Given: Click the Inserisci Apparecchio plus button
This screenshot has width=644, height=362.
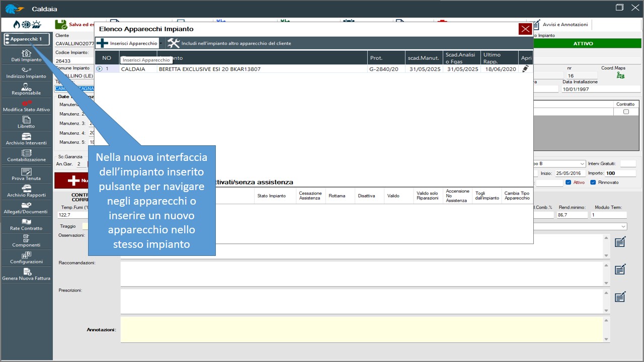Looking at the screenshot, I should tap(127, 43).
